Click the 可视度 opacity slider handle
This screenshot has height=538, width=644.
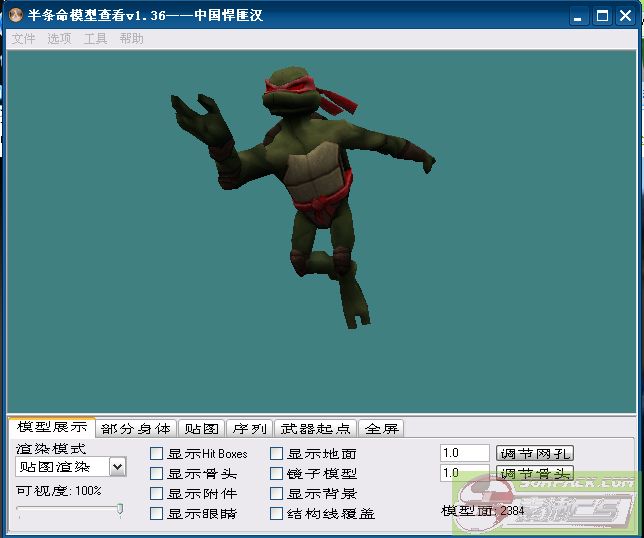(120, 509)
